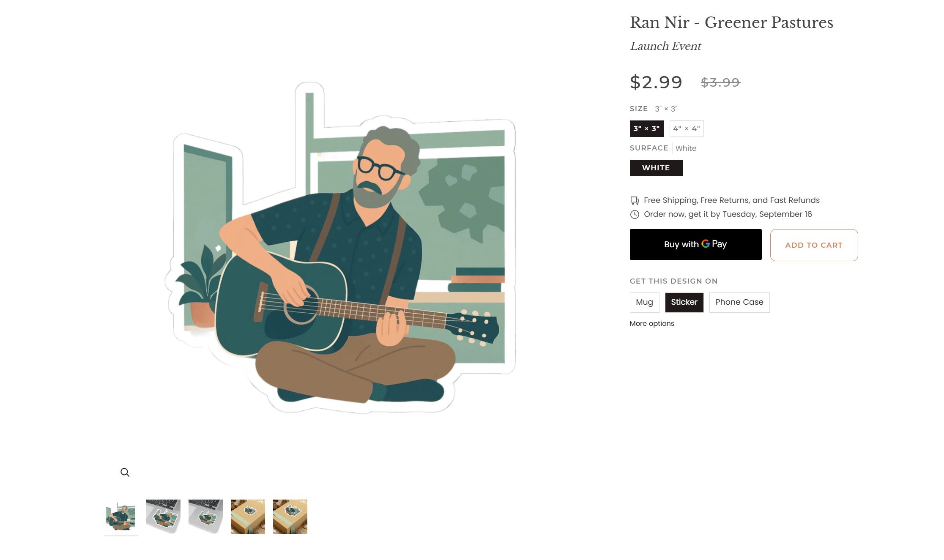944x560 pixels.
Task: Switch design to Mug
Action: pyautogui.click(x=644, y=302)
